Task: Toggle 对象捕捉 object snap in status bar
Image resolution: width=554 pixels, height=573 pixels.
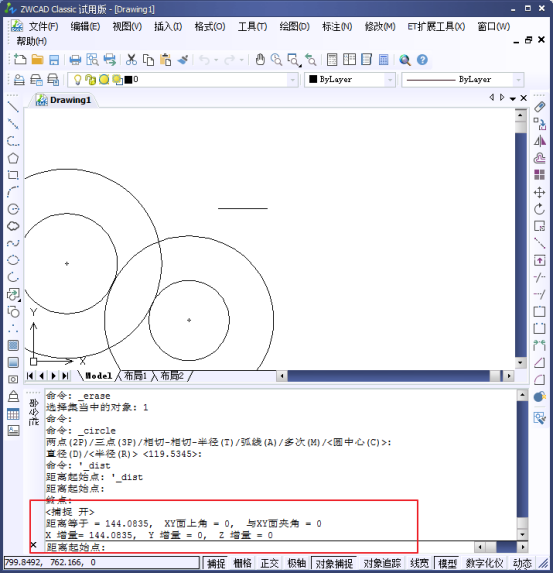Action: coord(334,563)
